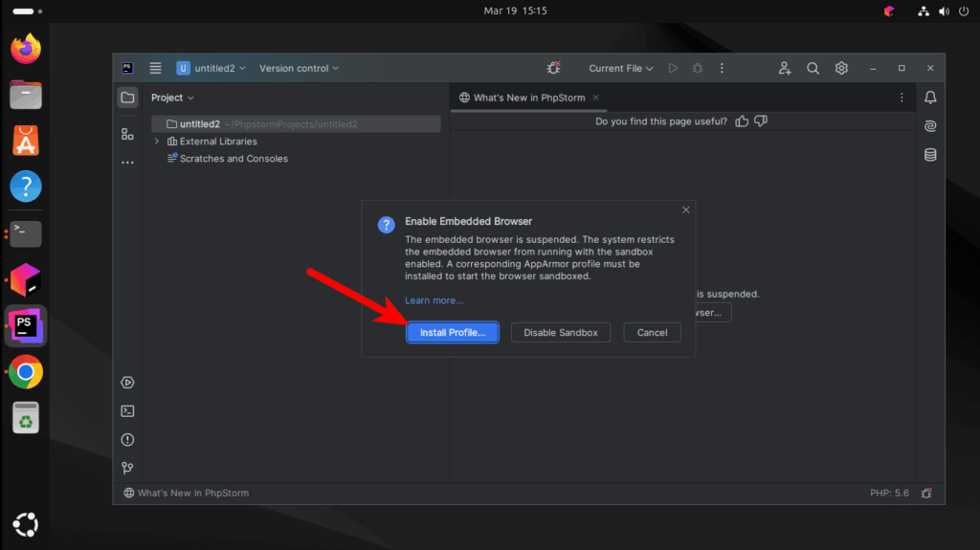Image resolution: width=980 pixels, height=550 pixels.
Task: Open the IDE debugger bug icon in toolbar
Action: click(553, 68)
